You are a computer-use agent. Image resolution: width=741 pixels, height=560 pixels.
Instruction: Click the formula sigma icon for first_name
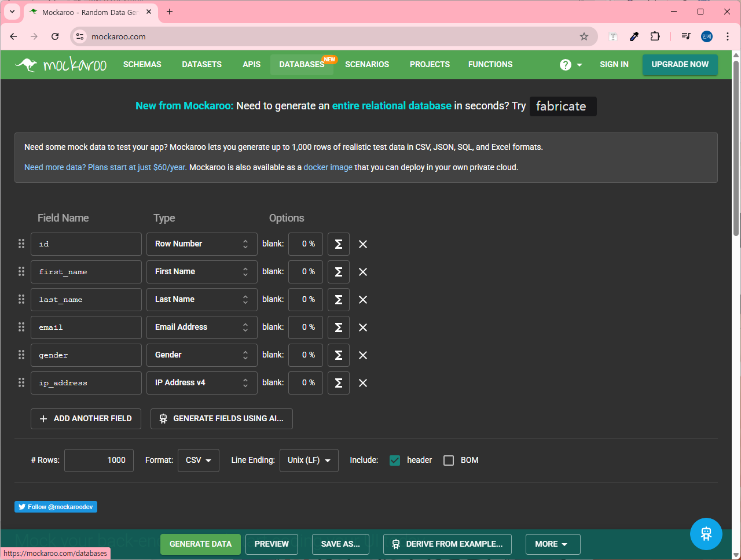339,272
